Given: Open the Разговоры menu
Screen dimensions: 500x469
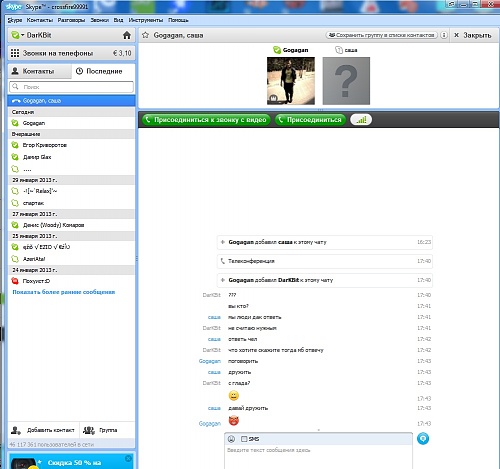Looking at the screenshot, I should point(71,20).
